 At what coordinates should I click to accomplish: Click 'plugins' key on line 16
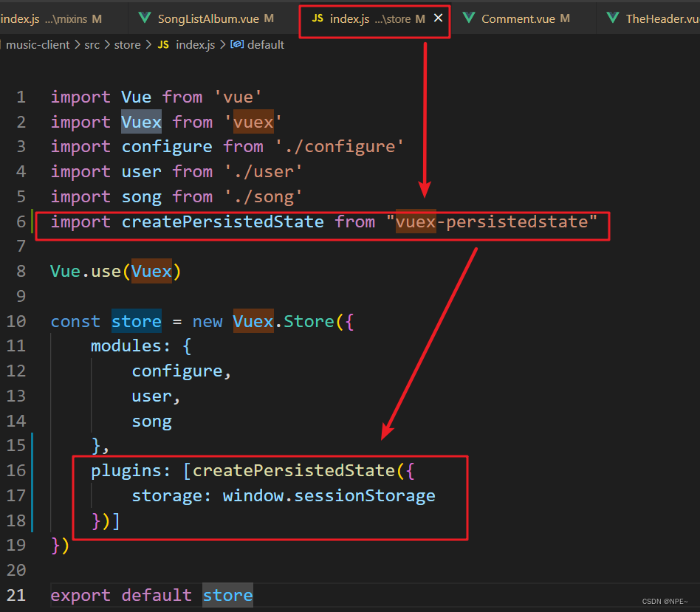(127, 471)
